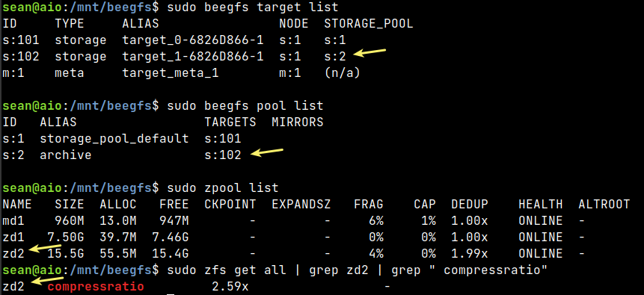The height and width of the screenshot is (295, 644).
Task: Click the 15.4G free value
Action: (x=171, y=254)
